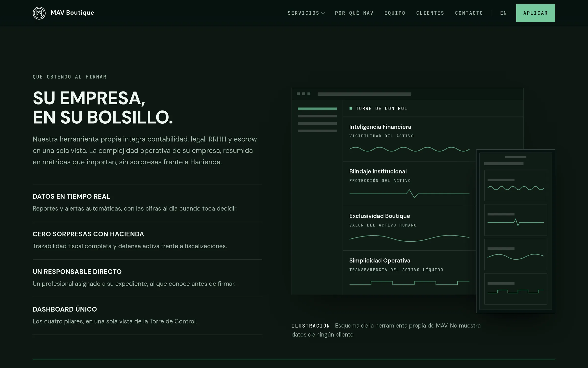
Task: Click the Protección del activo subtitle
Action: [x=380, y=181]
